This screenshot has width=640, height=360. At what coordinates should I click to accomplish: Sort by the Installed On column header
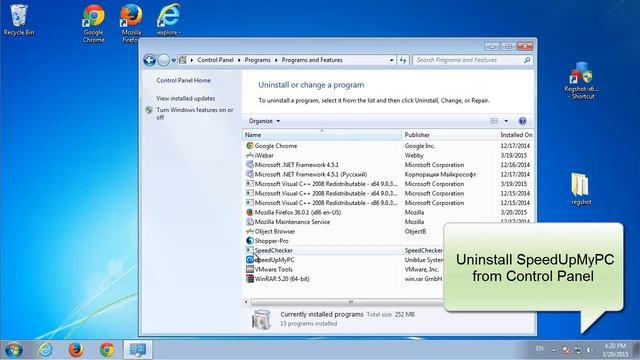coord(516,135)
